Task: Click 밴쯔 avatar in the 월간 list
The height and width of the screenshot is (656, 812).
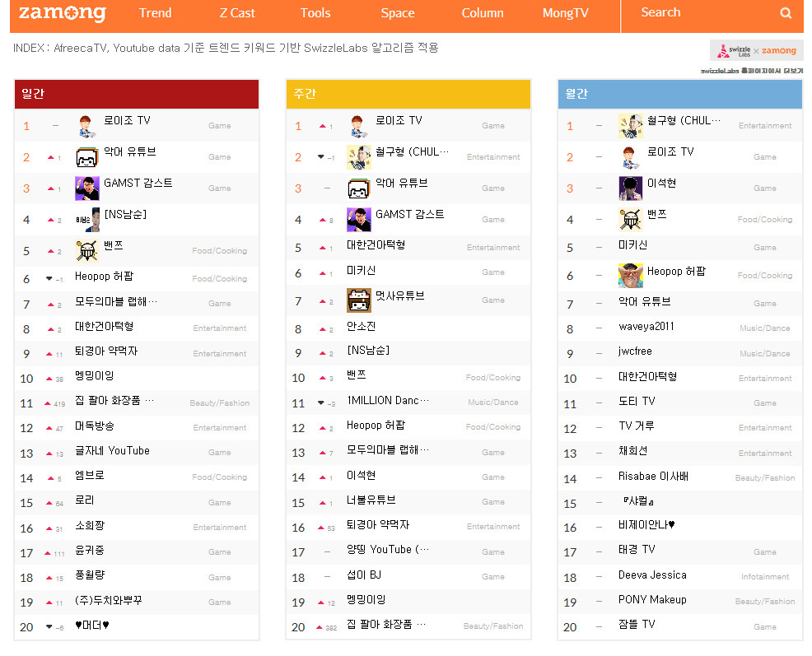Action: tap(631, 220)
